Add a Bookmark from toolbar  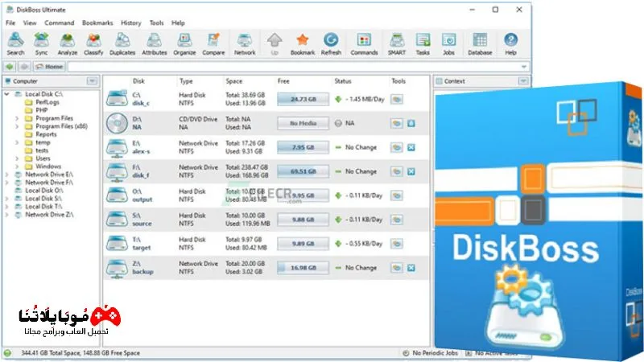point(303,44)
